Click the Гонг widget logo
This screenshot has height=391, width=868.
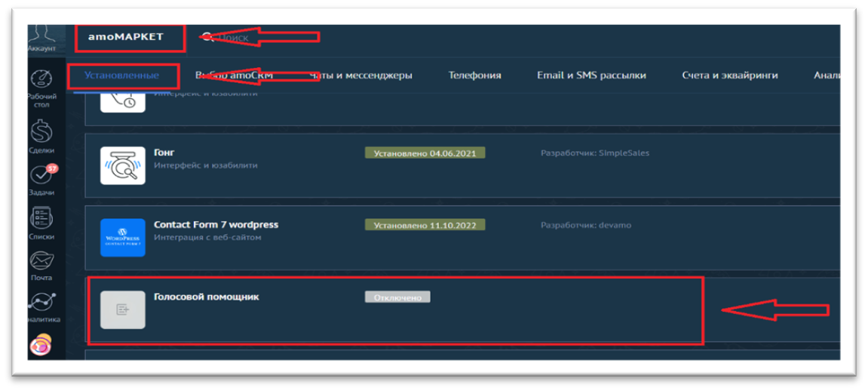(122, 165)
